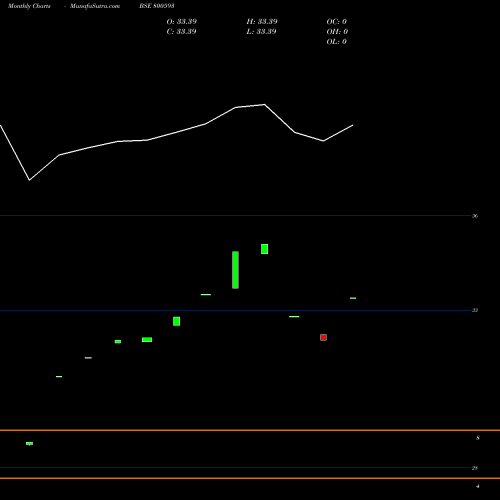500x500 pixels.
Task: Select the 'L: 33.39' low value
Action: tap(261, 32)
